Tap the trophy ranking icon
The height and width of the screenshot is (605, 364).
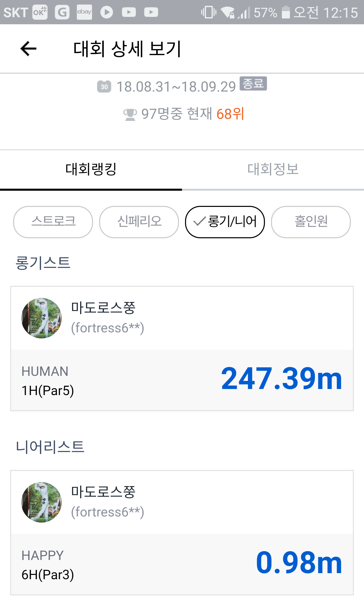point(130,114)
